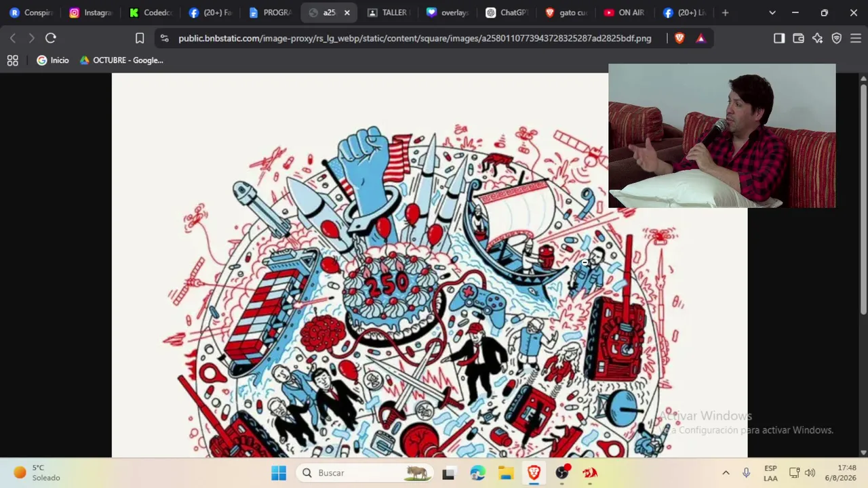Switch the ESP LAA keyboard language

(x=770, y=472)
